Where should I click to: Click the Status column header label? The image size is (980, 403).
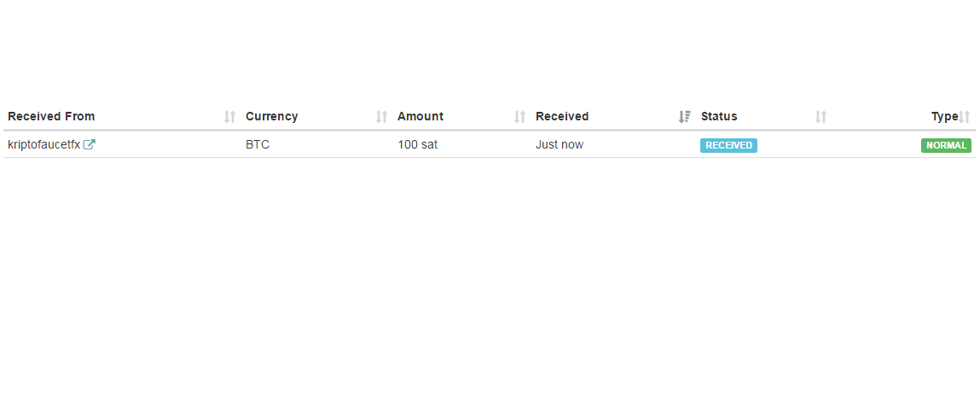[719, 117]
